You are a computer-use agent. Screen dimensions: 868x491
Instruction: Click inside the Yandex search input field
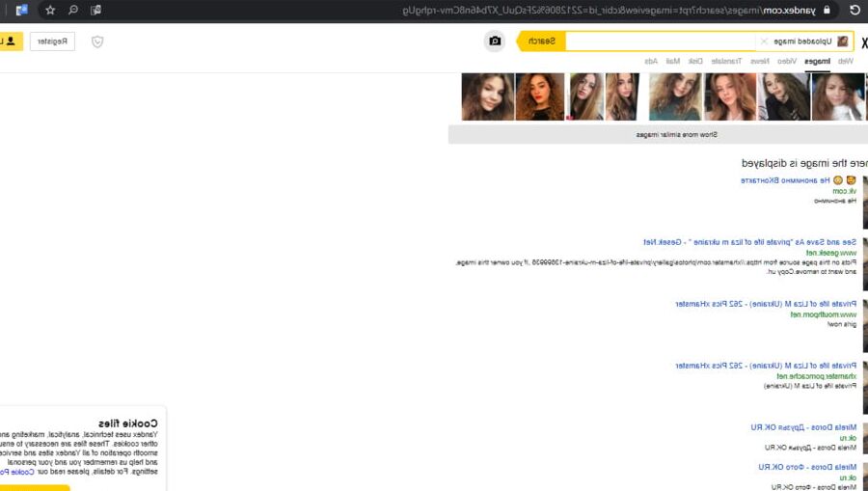point(660,41)
